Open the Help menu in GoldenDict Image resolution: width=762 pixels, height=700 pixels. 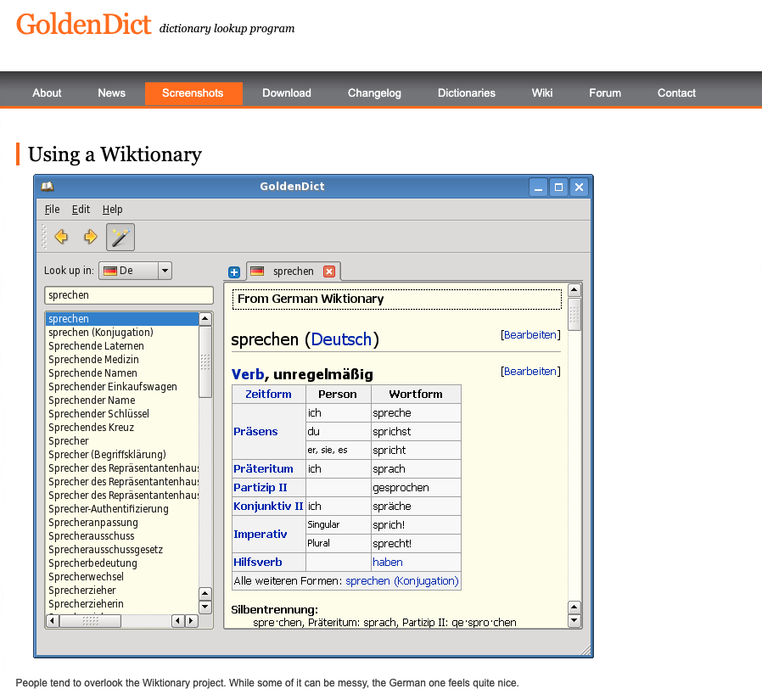pos(112,210)
